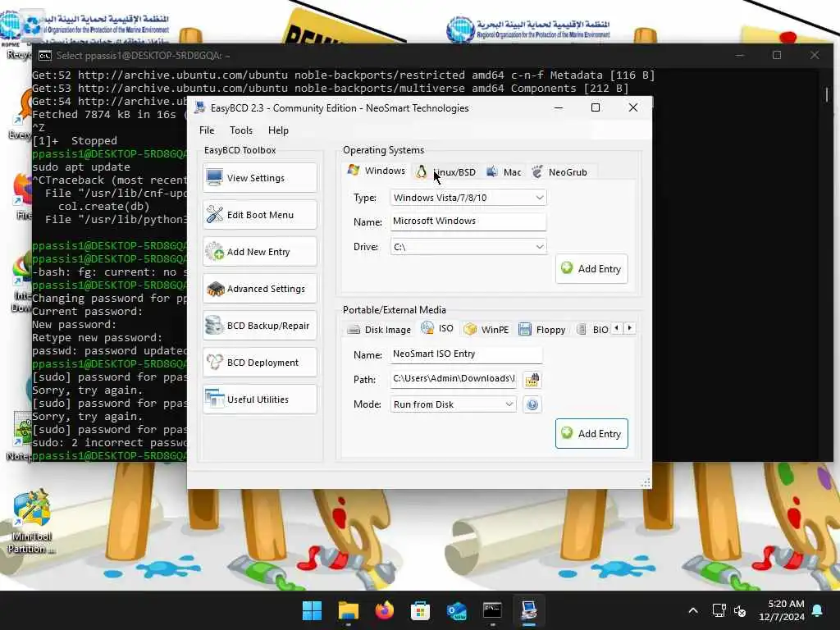Click the drive icon on the Disk Image tab
840x630 pixels.
tap(354, 330)
